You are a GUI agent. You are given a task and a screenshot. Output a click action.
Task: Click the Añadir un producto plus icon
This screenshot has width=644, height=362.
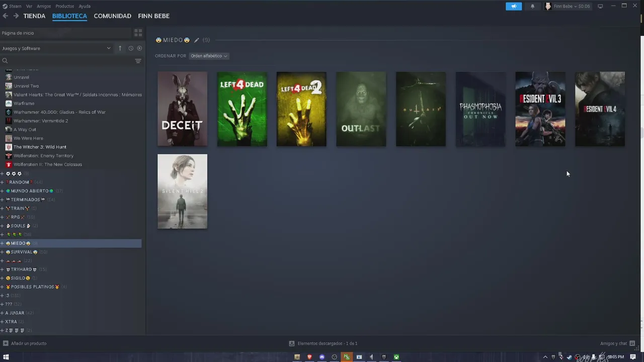tap(6, 343)
